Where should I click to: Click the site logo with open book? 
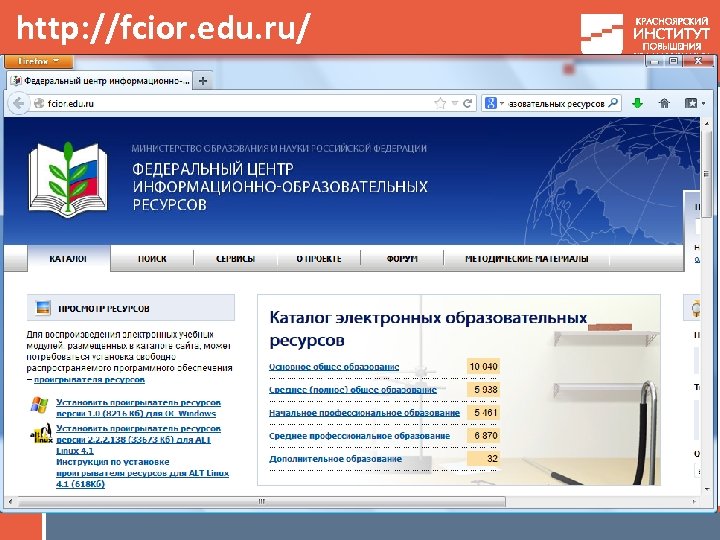coord(68,180)
